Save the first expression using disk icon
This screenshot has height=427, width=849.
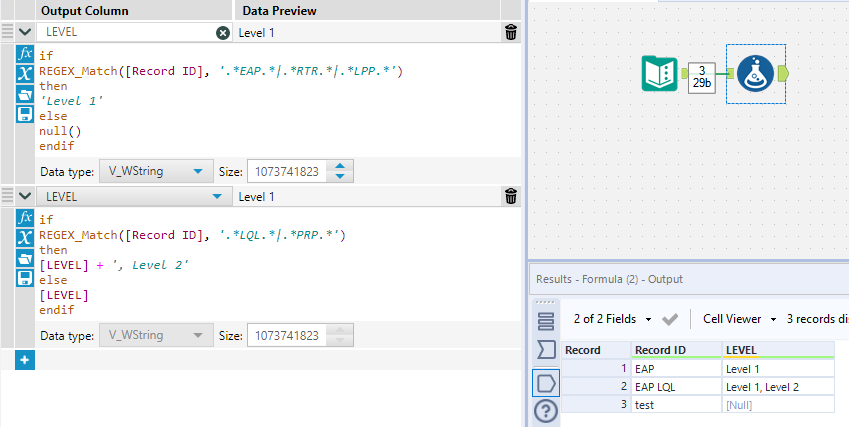click(x=26, y=113)
